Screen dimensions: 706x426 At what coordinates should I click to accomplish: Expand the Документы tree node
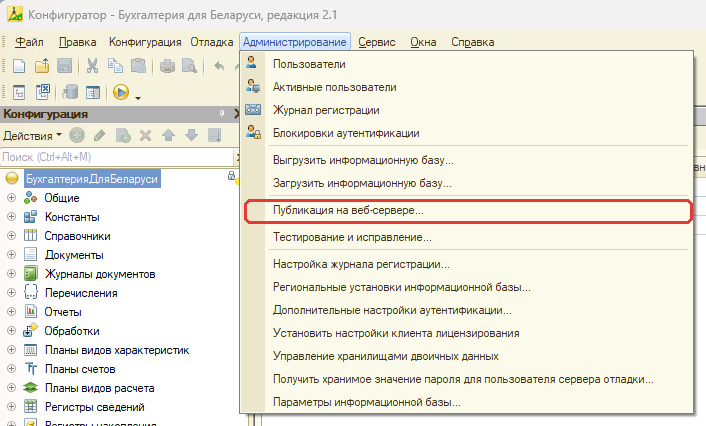point(12,254)
